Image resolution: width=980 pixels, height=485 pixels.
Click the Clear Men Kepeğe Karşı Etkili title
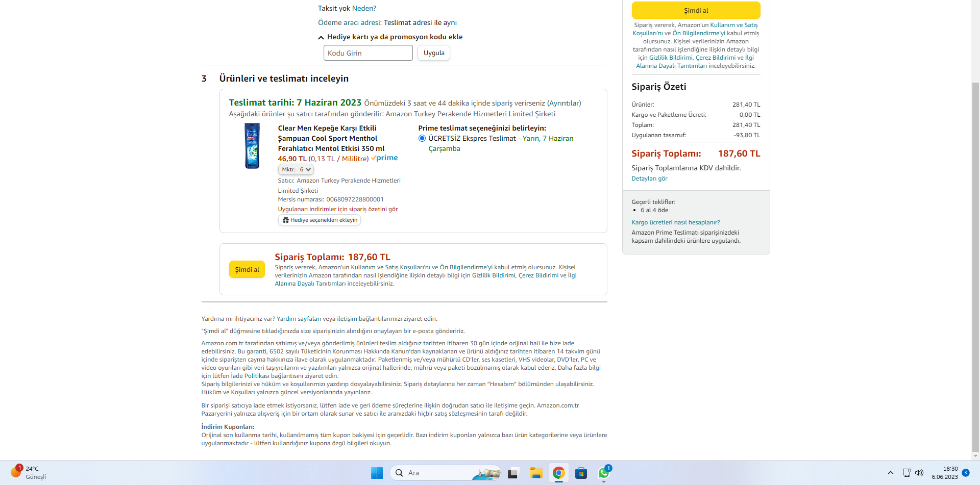click(x=331, y=138)
